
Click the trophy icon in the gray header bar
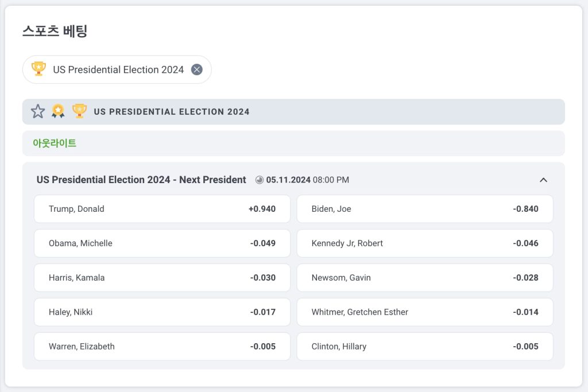tap(79, 111)
